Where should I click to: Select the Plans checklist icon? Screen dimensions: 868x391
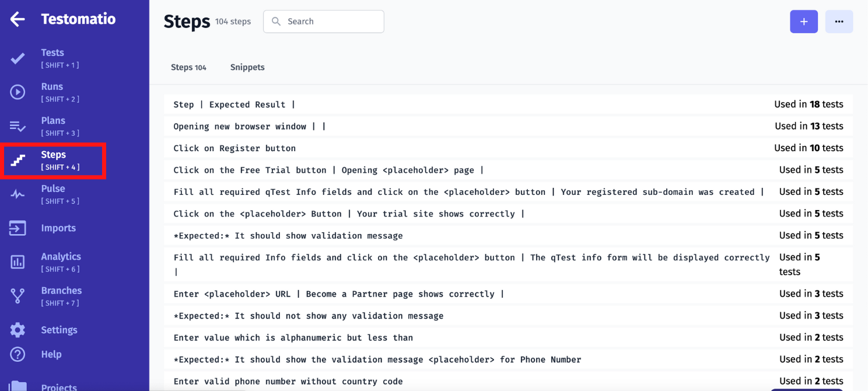[17, 126]
